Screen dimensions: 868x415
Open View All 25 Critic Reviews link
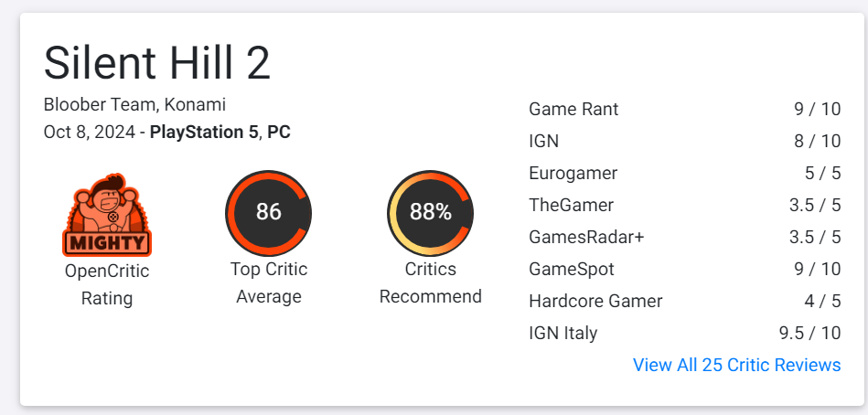736,365
